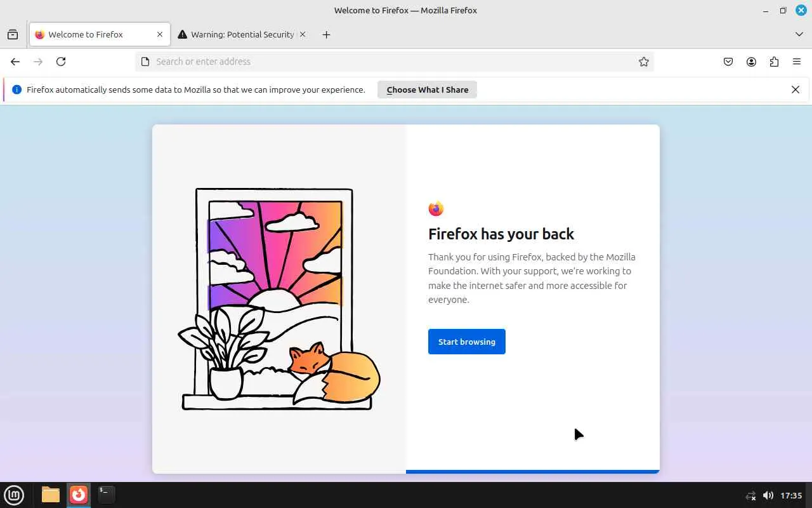Click the page icon in the address bar
Viewport: 812px width, 508px height.
coord(145,62)
